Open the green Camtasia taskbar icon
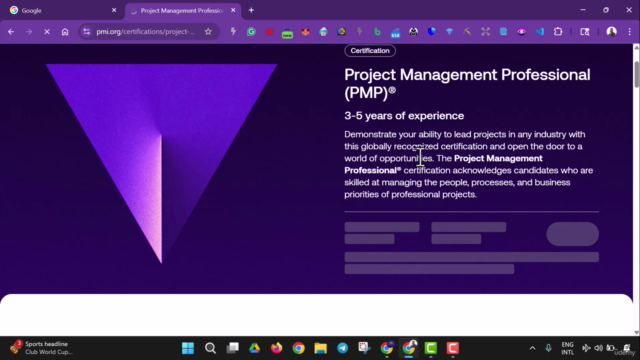 pos(431,348)
